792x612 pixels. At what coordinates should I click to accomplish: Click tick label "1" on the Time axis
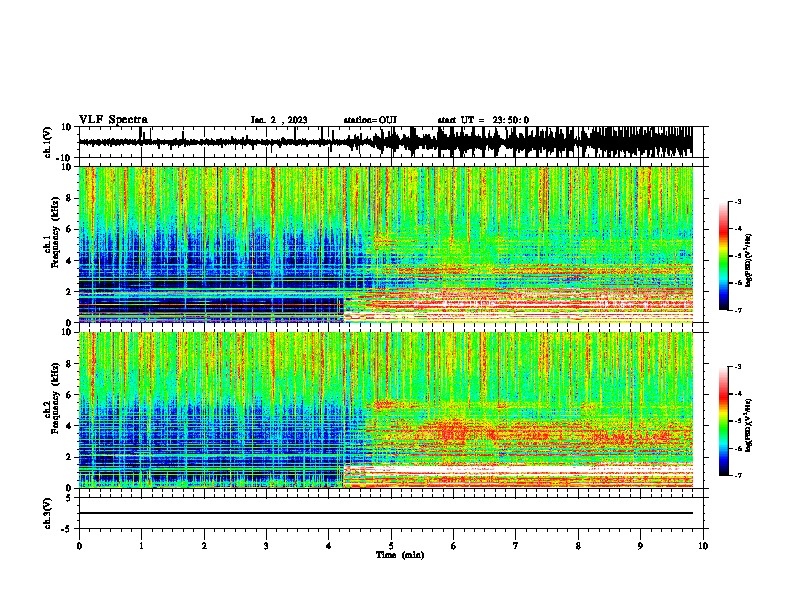click(141, 546)
